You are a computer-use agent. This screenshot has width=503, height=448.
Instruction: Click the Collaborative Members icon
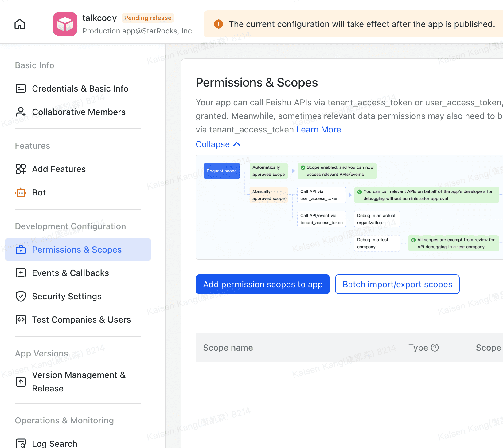[21, 112]
